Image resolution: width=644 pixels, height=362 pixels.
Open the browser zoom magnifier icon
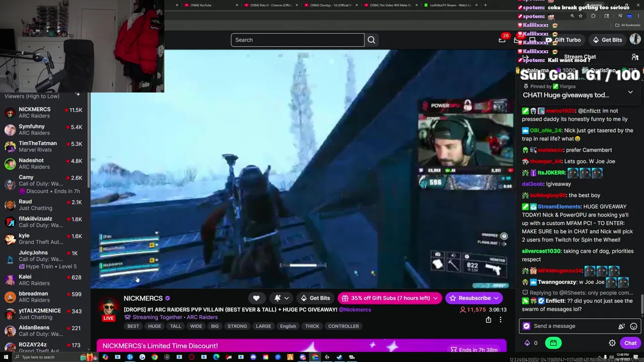coord(572,16)
